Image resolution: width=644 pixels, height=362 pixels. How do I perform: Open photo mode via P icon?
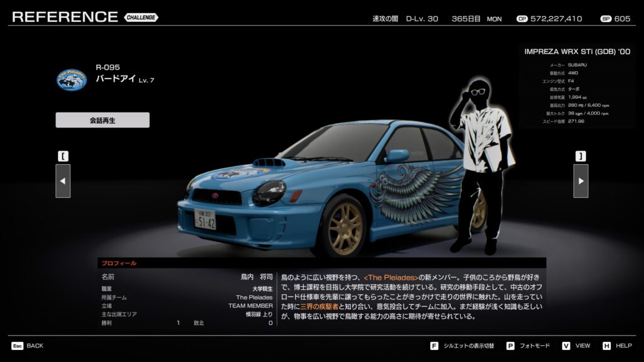point(510,346)
